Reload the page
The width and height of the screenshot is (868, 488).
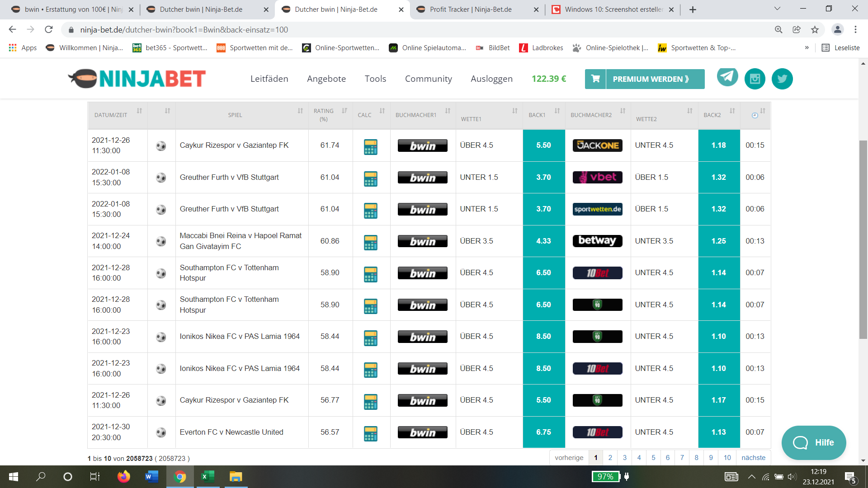pyautogui.click(x=49, y=30)
